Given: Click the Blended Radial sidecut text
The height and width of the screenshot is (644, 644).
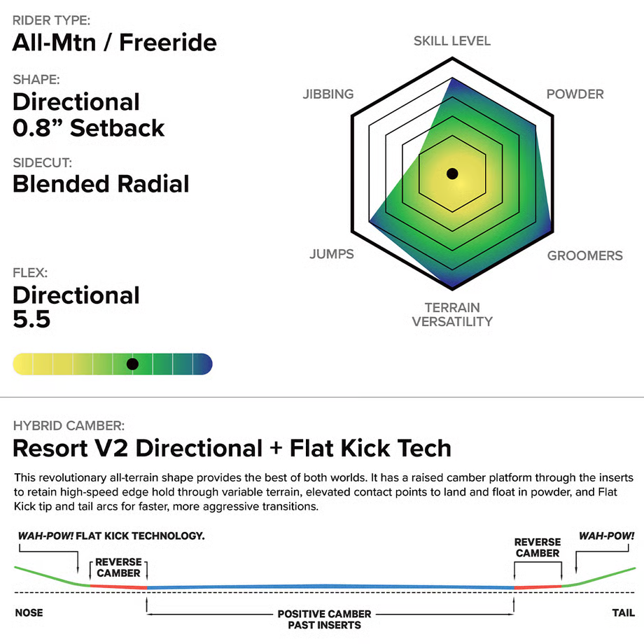Looking at the screenshot, I should coord(101,184).
